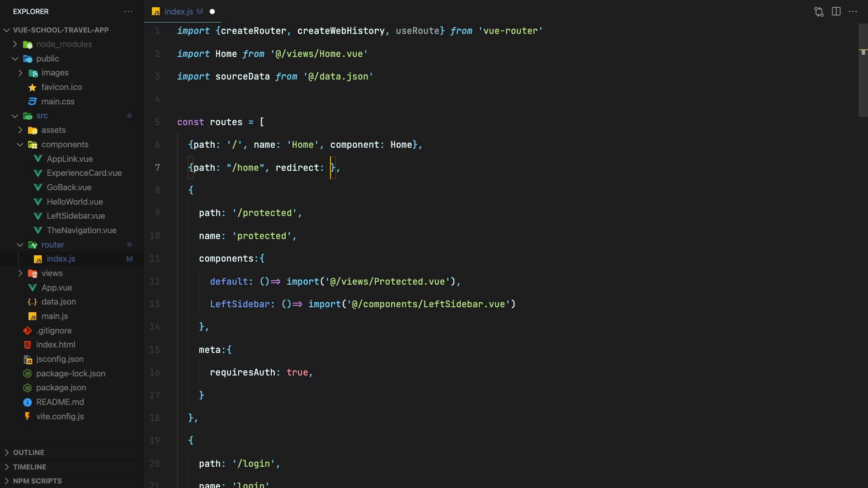Screen dimensions: 868x488
Task: Click the info icon beside README.md
Action: tap(28, 402)
